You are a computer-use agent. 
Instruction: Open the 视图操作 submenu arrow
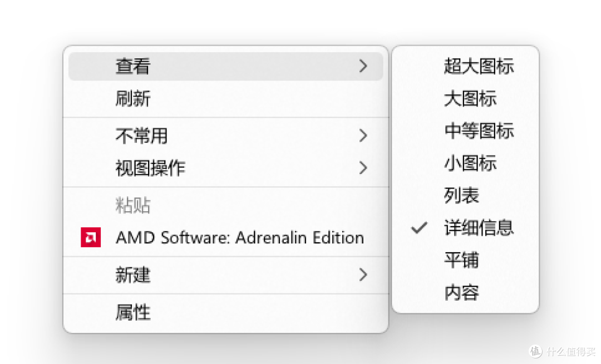pyautogui.click(x=363, y=168)
